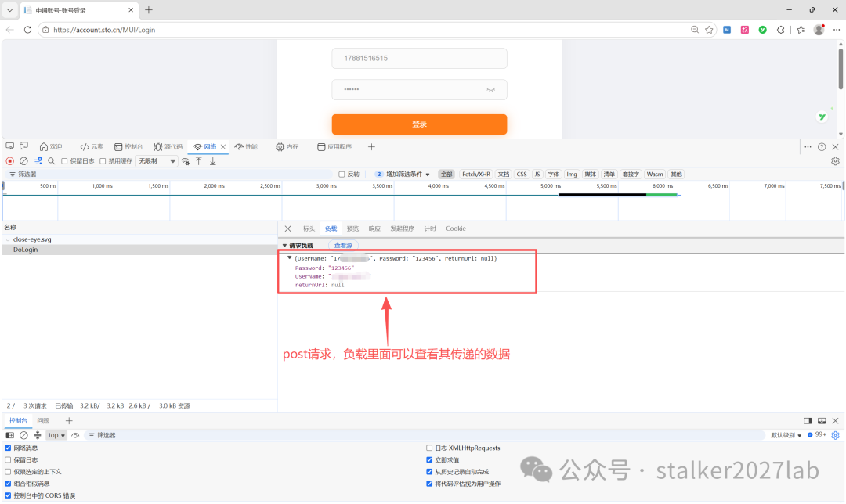Open the browser zoom magnifier icon
The width and height of the screenshot is (846, 504).
(695, 30)
